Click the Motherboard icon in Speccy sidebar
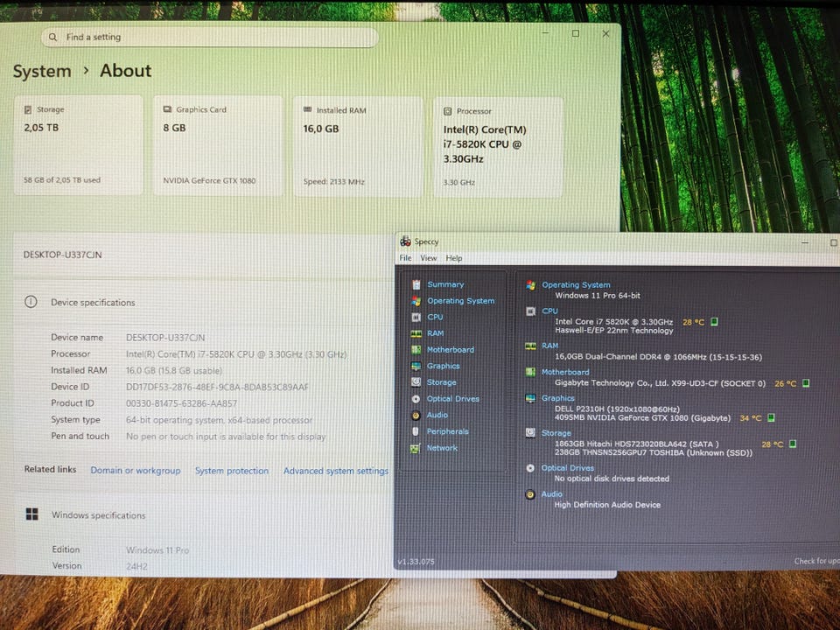Screen dimensions: 840x630 pos(416,350)
